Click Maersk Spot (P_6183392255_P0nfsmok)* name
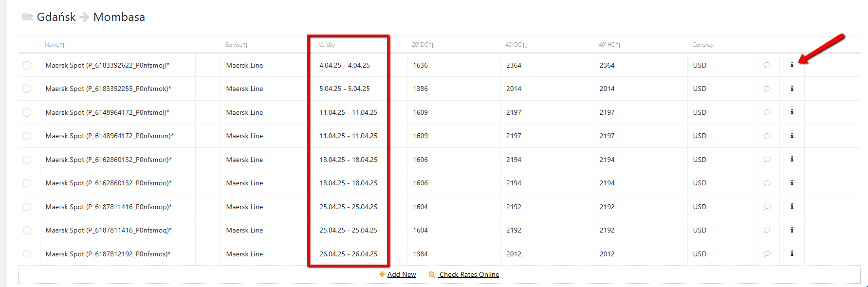 [x=108, y=89]
